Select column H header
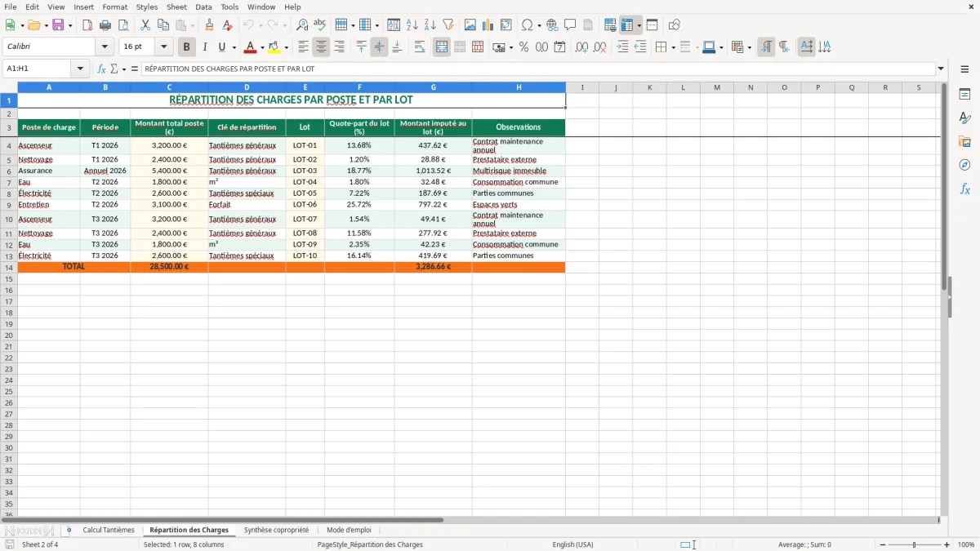Image resolution: width=980 pixels, height=551 pixels. pyautogui.click(x=519, y=87)
